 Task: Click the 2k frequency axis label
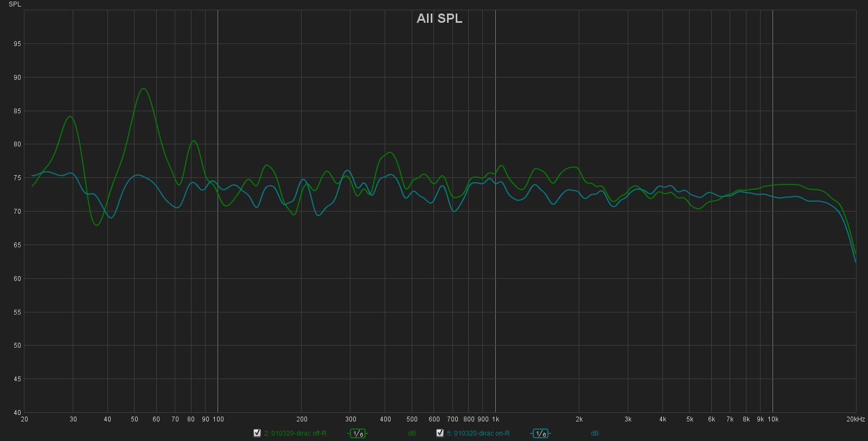pos(579,419)
